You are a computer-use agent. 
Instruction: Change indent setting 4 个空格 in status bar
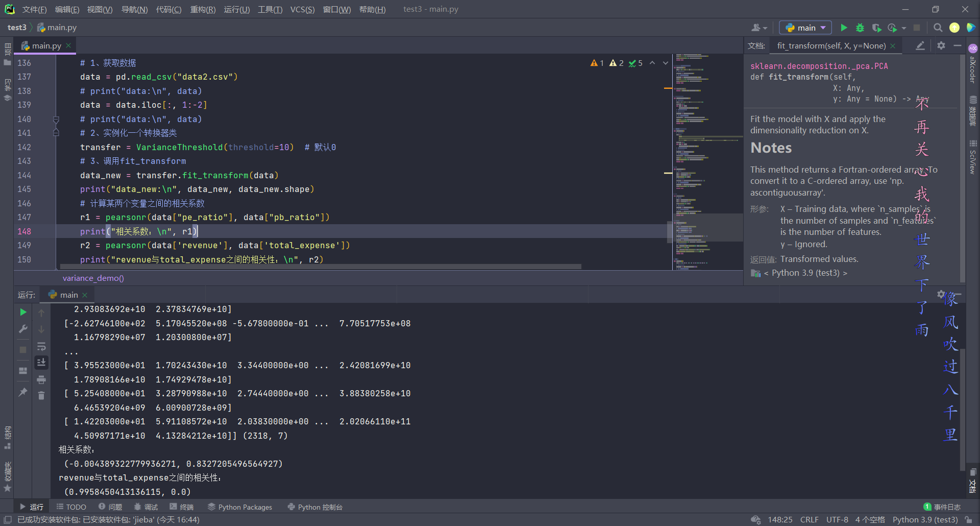pos(870,519)
